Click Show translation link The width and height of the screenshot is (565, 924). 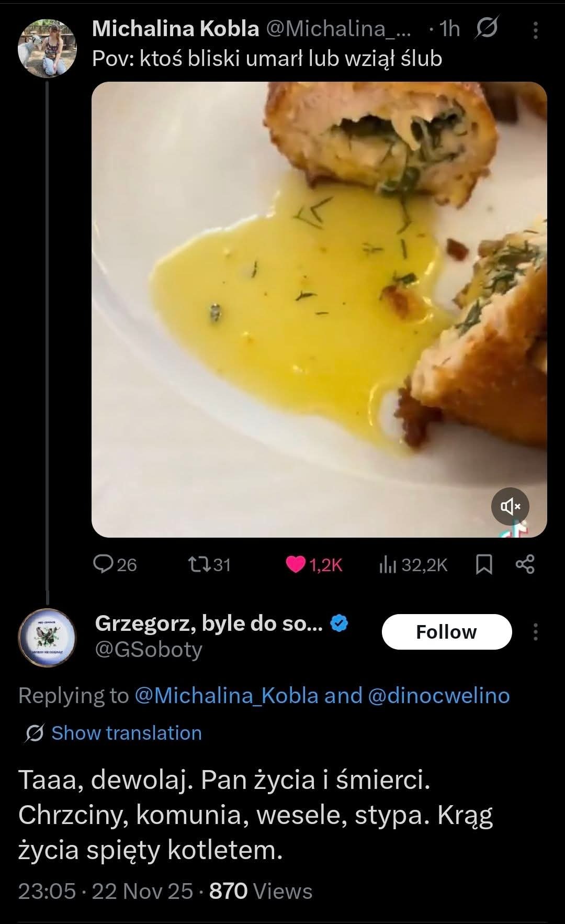[126, 733]
